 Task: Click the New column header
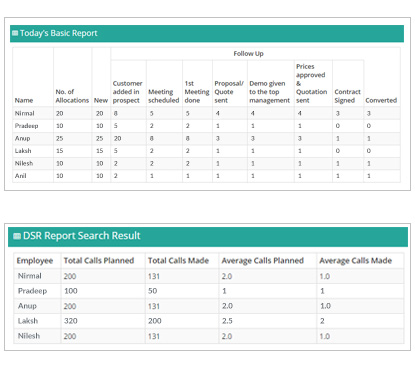pyautogui.click(x=101, y=100)
